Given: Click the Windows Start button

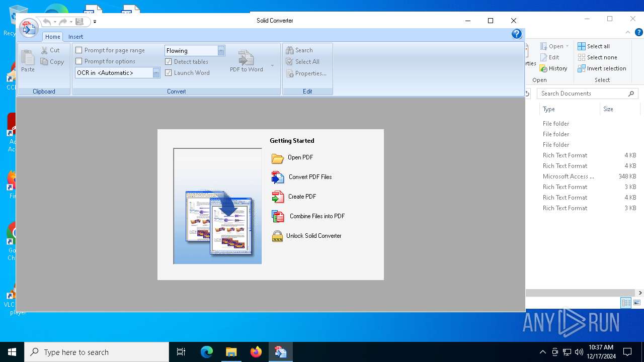Looking at the screenshot, I should 12,352.
